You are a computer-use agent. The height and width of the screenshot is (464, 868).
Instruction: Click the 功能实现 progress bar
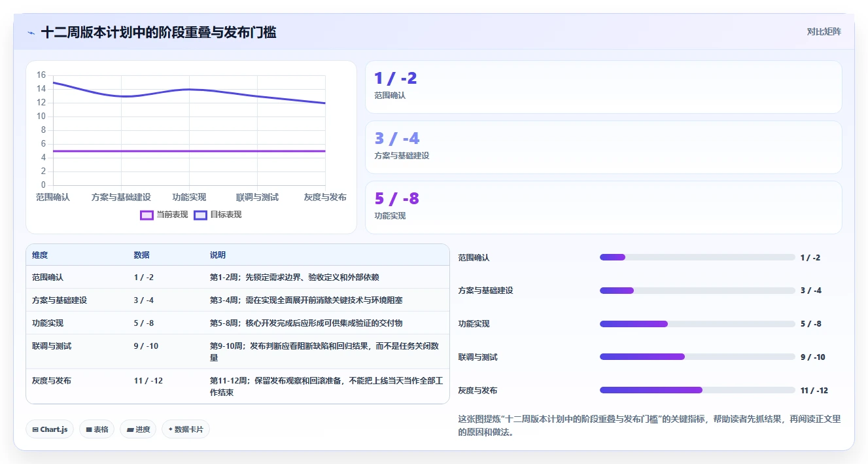pos(697,324)
